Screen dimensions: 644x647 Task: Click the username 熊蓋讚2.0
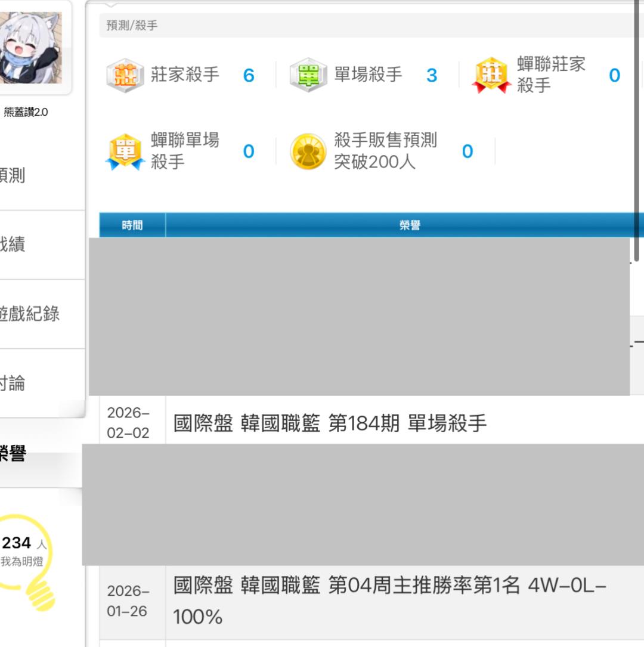(26, 112)
